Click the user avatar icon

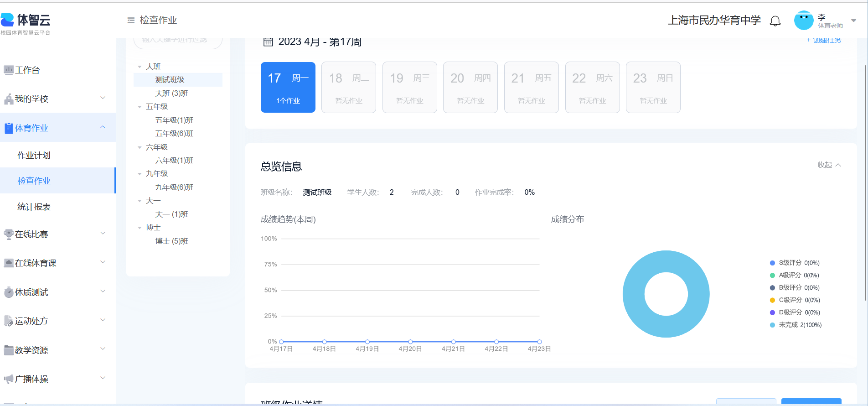(804, 21)
